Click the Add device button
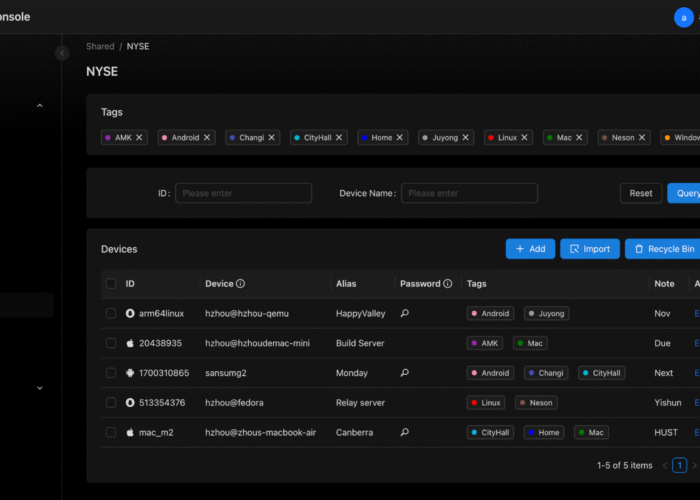This screenshot has width=700, height=500. 530,249
